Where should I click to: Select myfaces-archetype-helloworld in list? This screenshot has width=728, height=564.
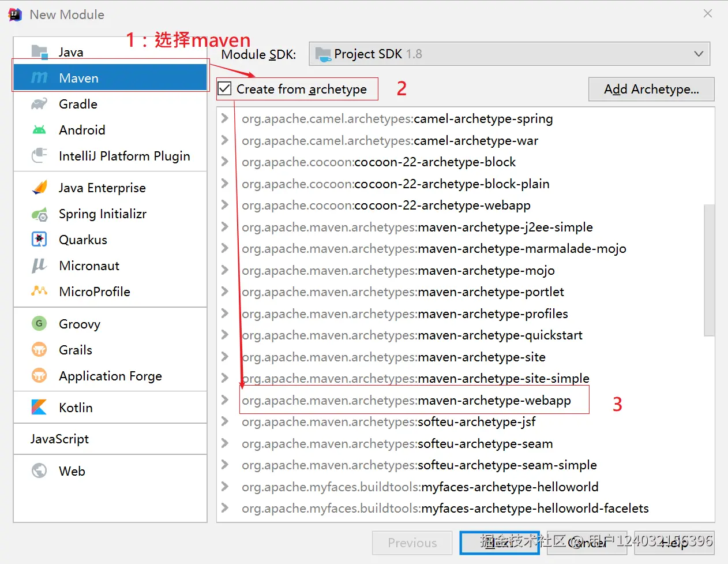(420, 487)
